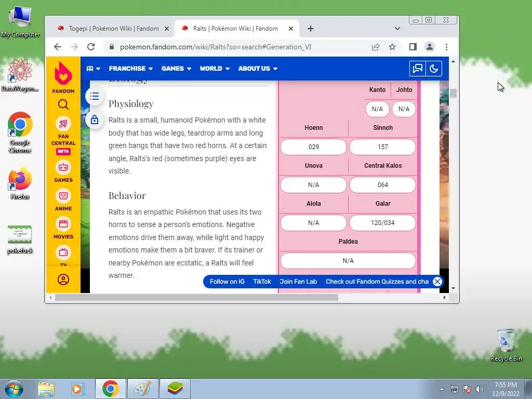Select the Ralts Pokémon Wiki tab
The height and width of the screenshot is (399, 532).
point(236,29)
